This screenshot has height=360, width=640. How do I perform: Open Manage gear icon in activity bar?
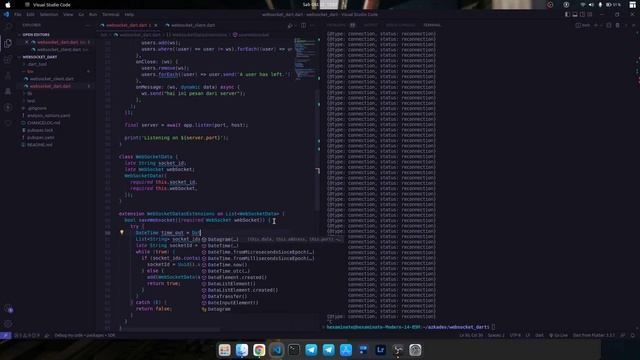9,324
